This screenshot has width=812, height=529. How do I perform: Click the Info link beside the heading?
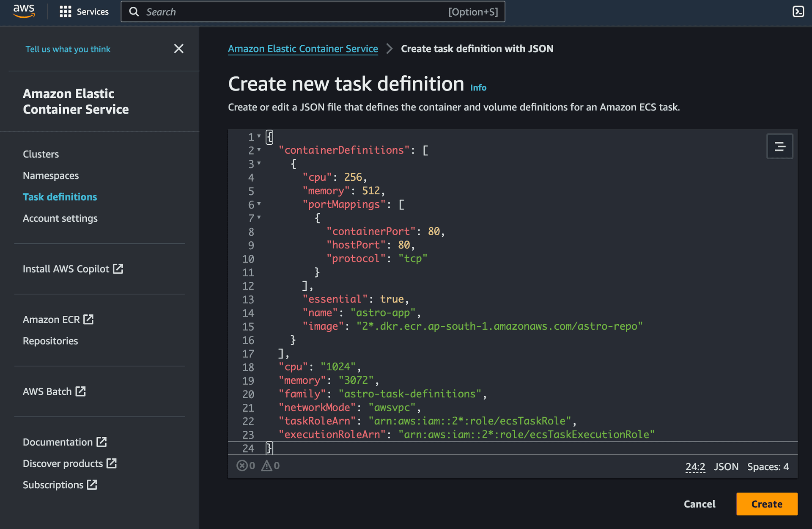[478, 88]
